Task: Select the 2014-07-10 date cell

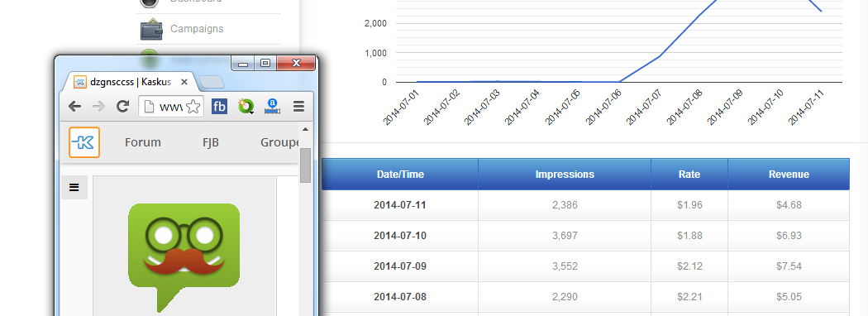Action: tap(400, 236)
